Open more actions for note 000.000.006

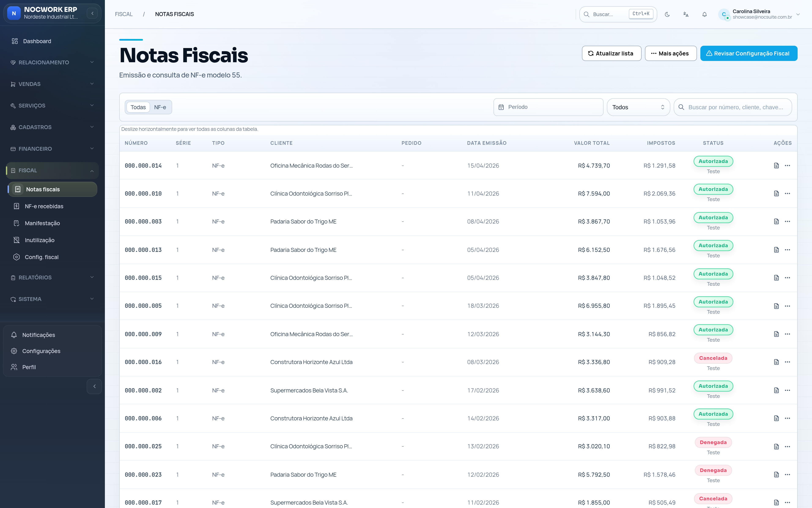point(787,418)
